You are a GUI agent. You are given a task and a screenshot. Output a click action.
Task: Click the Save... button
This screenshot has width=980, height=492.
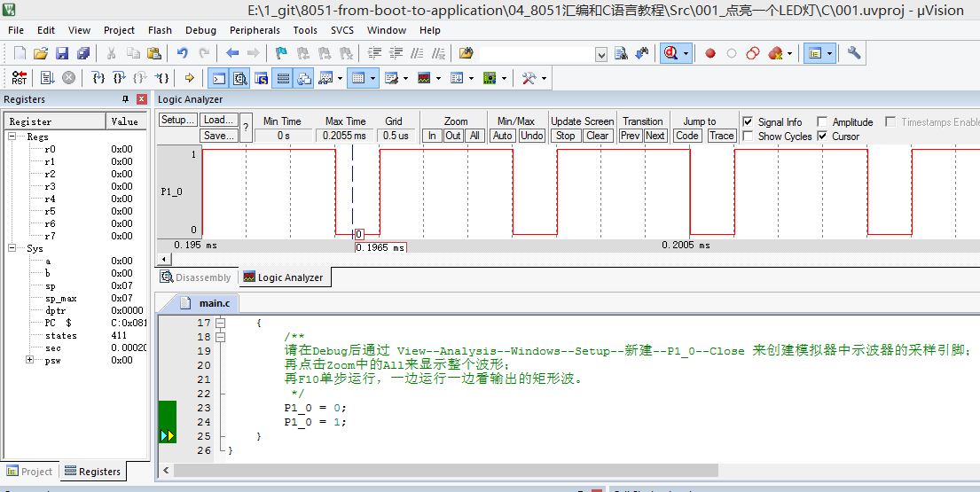219,135
